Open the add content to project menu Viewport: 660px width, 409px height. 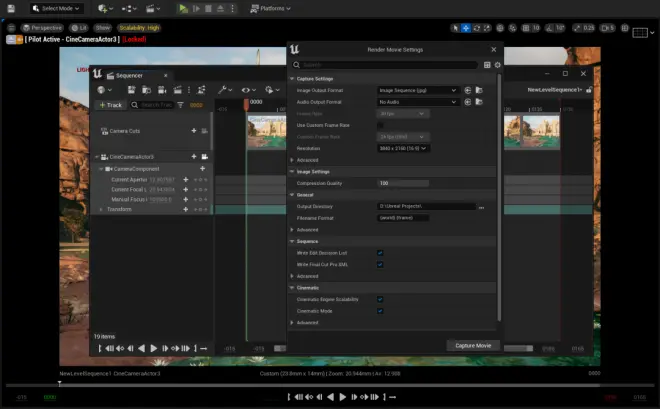point(105,8)
